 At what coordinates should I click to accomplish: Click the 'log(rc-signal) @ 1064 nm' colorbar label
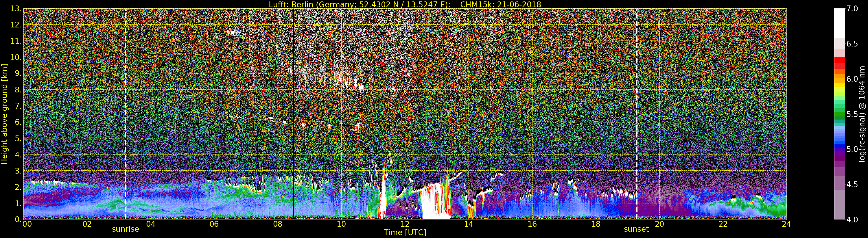(862, 114)
